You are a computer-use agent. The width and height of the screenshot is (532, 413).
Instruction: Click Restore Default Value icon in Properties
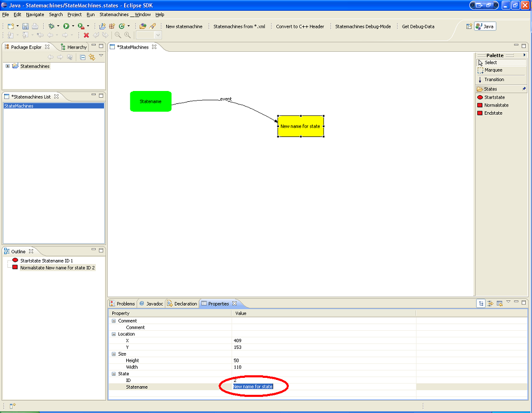tap(499, 303)
